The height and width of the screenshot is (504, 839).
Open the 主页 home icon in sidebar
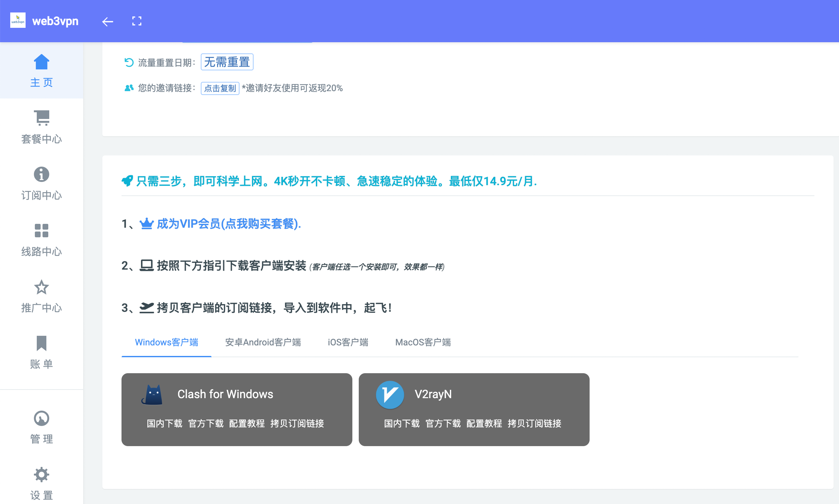42,62
